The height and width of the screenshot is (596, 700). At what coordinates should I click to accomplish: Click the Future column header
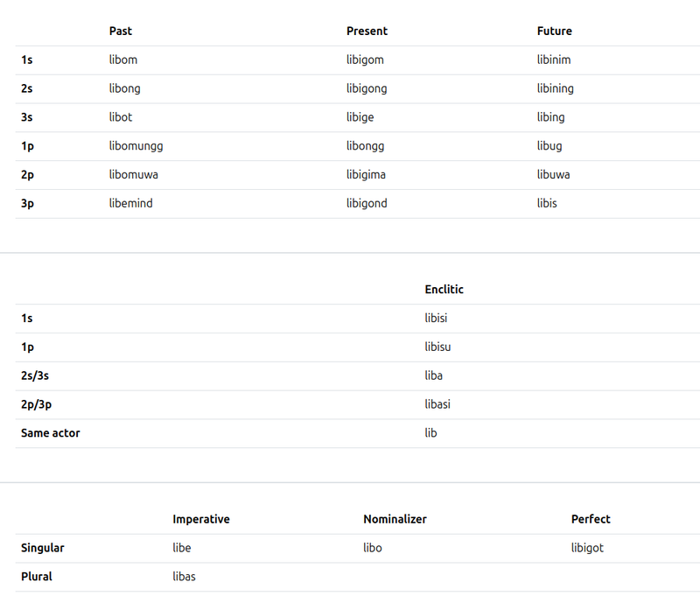click(554, 32)
